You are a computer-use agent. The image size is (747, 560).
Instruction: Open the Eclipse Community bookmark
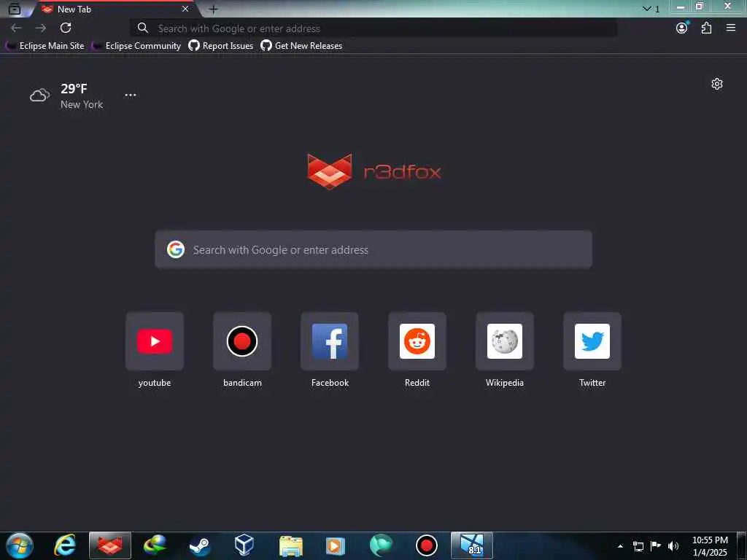(136, 46)
